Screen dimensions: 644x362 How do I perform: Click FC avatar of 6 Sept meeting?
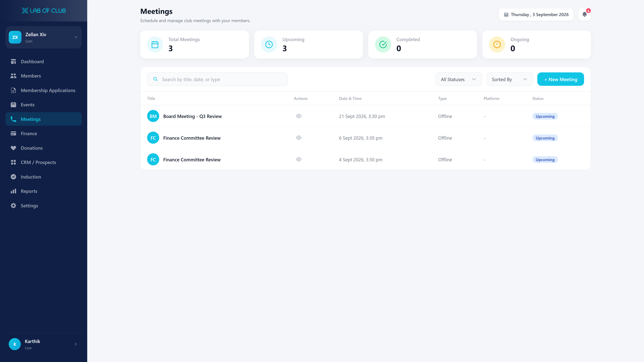(153, 138)
